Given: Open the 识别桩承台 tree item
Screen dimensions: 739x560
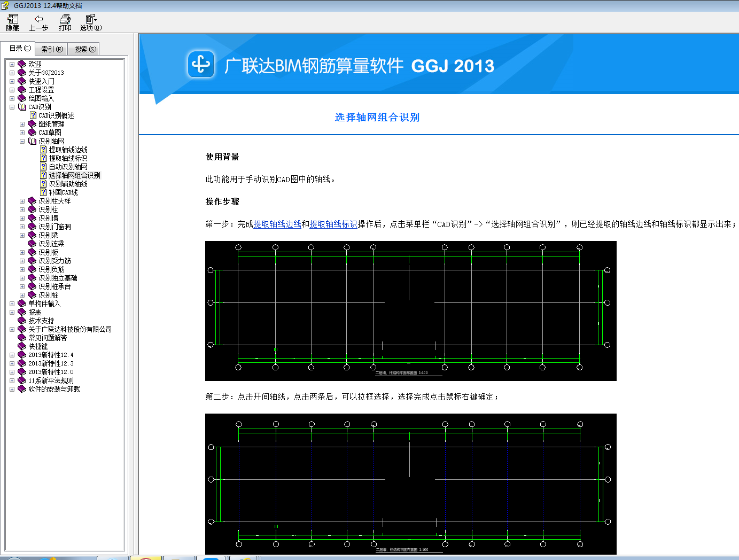Looking at the screenshot, I should click(55, 286).
